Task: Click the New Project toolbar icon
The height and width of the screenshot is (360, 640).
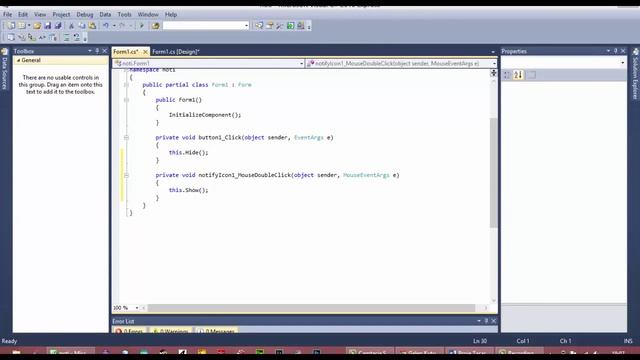Action: pos(11,26)
